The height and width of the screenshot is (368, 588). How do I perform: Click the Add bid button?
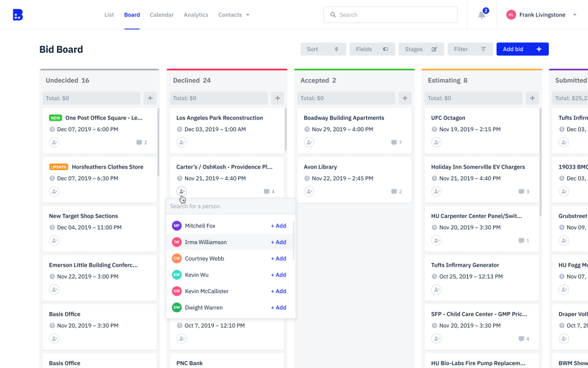pyautogui.click(x=522, y=48)
